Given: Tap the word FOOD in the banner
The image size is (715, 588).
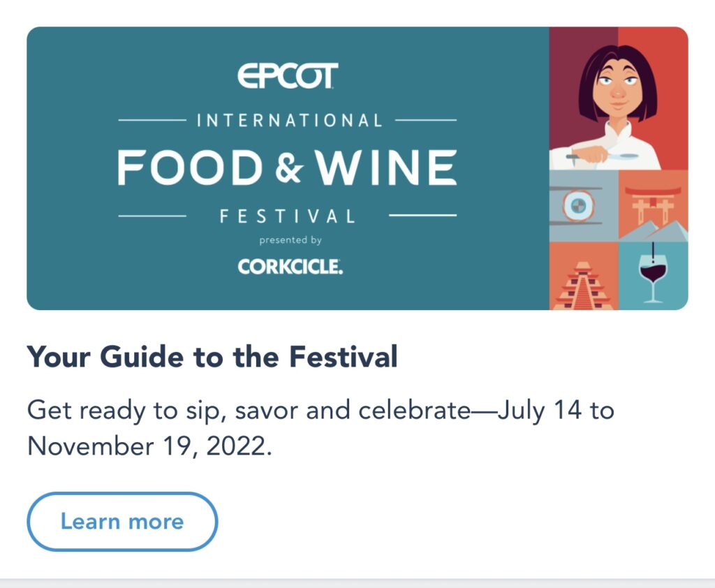Looking at the screenshot, I should click(190, 168).
